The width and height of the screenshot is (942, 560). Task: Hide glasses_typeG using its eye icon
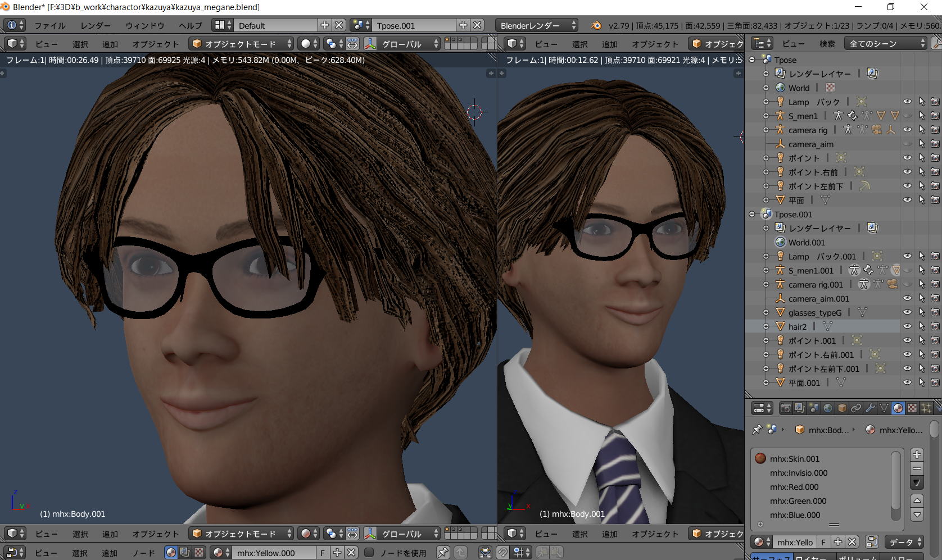coord(907,312)
